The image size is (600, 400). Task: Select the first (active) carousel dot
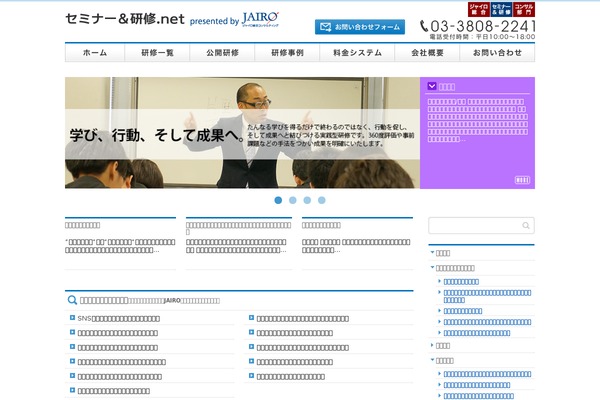(x=278, y=200)
